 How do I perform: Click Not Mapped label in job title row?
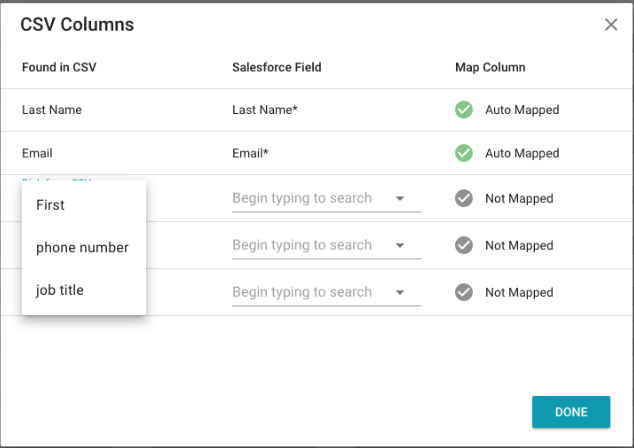[519, 292]
